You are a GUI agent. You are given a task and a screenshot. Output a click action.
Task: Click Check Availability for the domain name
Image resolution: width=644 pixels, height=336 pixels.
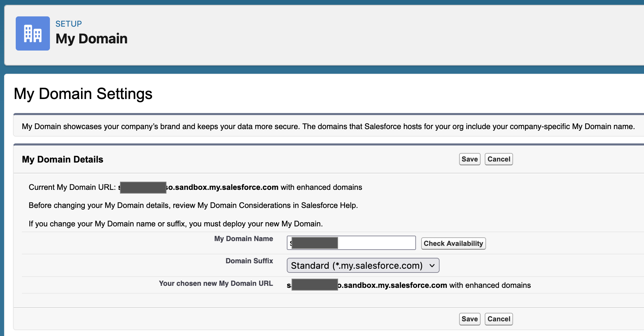click(453, 243)
